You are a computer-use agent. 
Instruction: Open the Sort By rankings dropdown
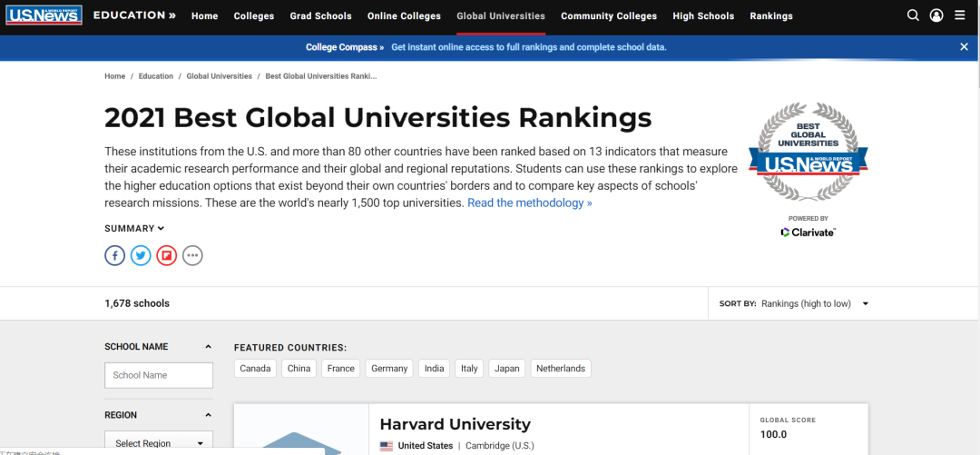[815, 303]
